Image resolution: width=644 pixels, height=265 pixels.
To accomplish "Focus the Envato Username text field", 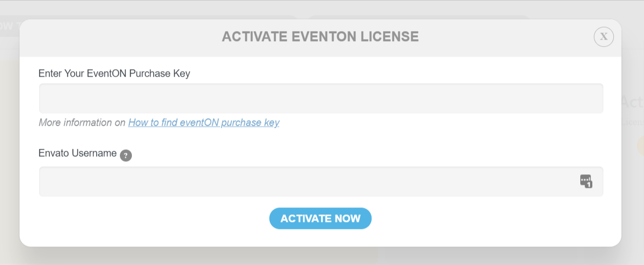I will click(321, 181).
